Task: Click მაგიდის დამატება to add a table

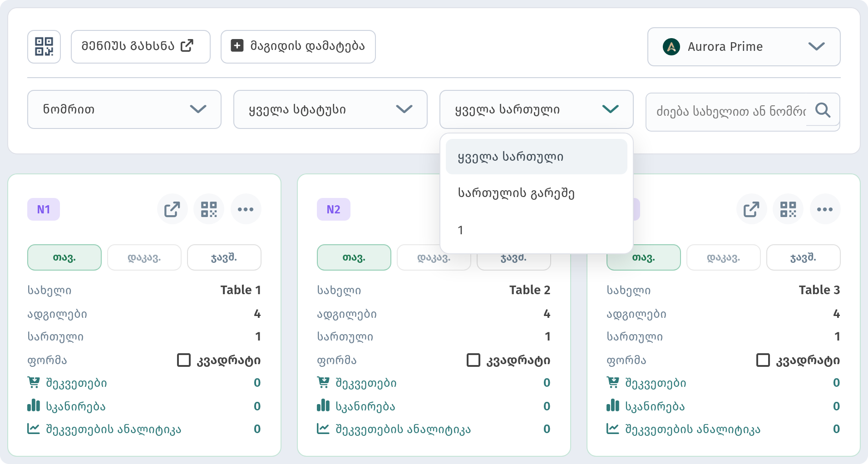Action: [x=298, y=47]
